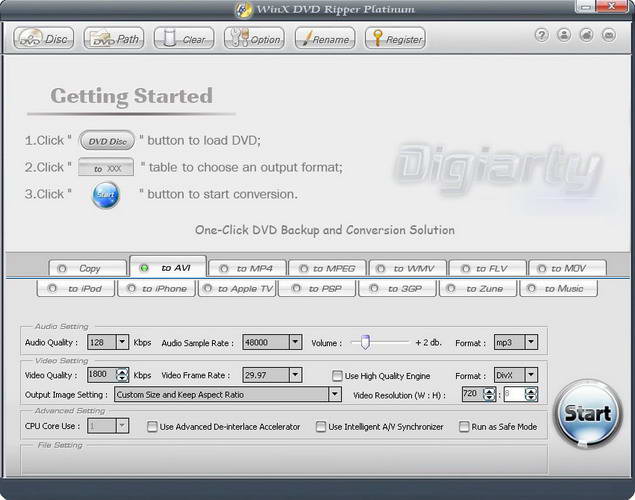Expand the Audio Quality dropdown

[123, 343]
